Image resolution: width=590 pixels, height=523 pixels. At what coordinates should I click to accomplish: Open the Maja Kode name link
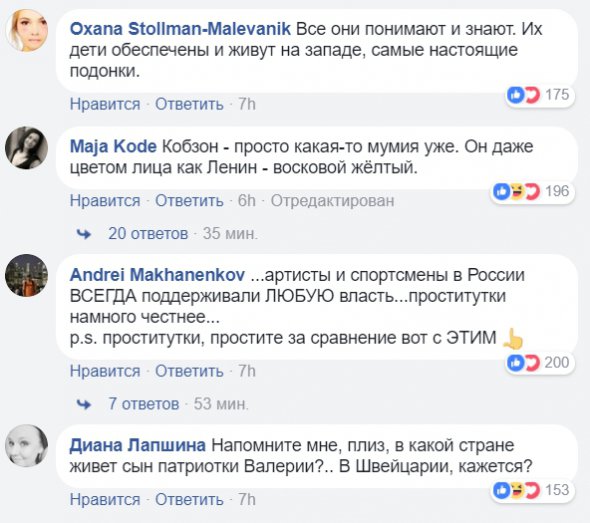click(113, 146)
